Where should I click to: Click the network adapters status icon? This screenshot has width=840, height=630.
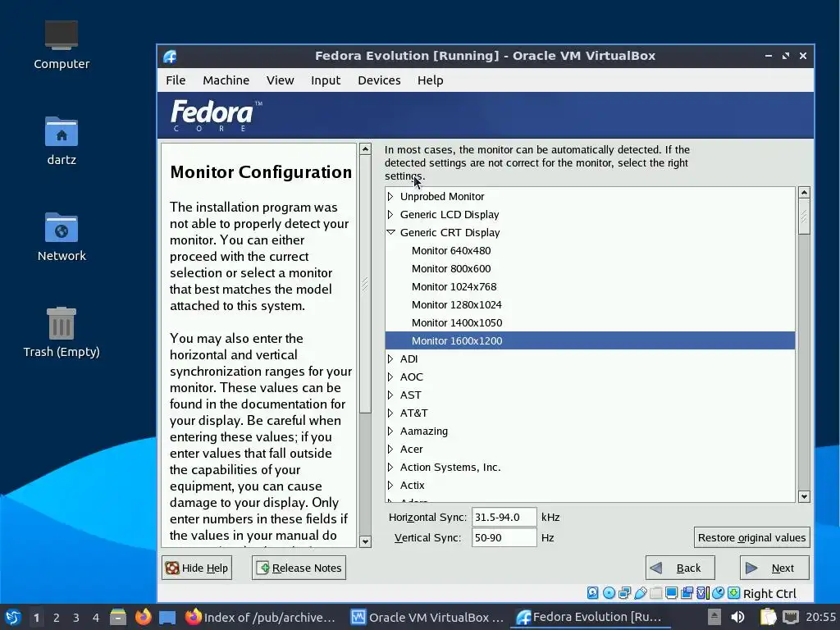[624, 593]
